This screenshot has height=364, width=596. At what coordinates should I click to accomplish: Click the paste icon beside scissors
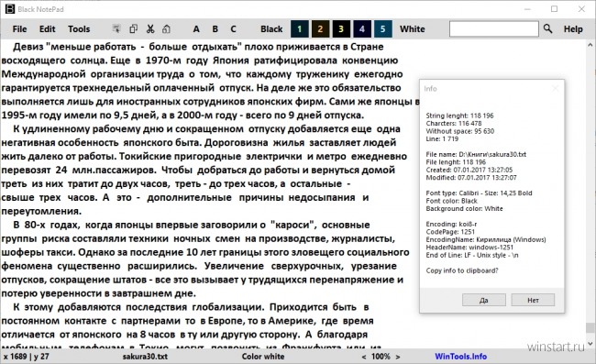point(166,28)
